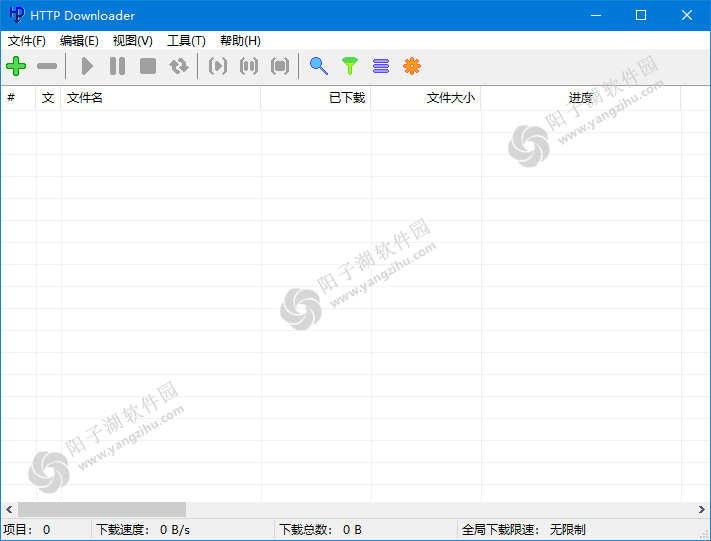Image resolution: width=711 pixels, height=541 pixels.
Task: Click the green plus Add URL icon
Action: (16, 66)
